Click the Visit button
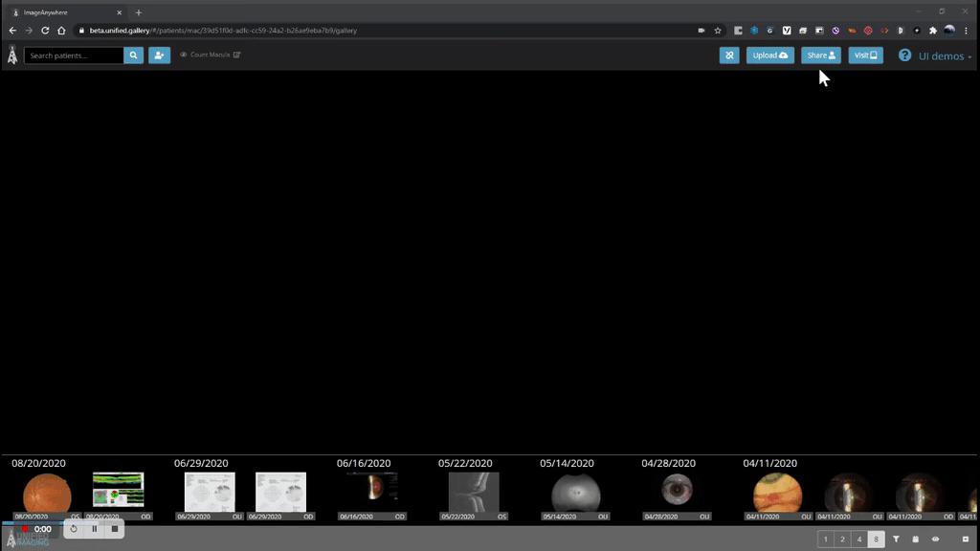This screenshot has width=980, height=551. pos(865,55)
